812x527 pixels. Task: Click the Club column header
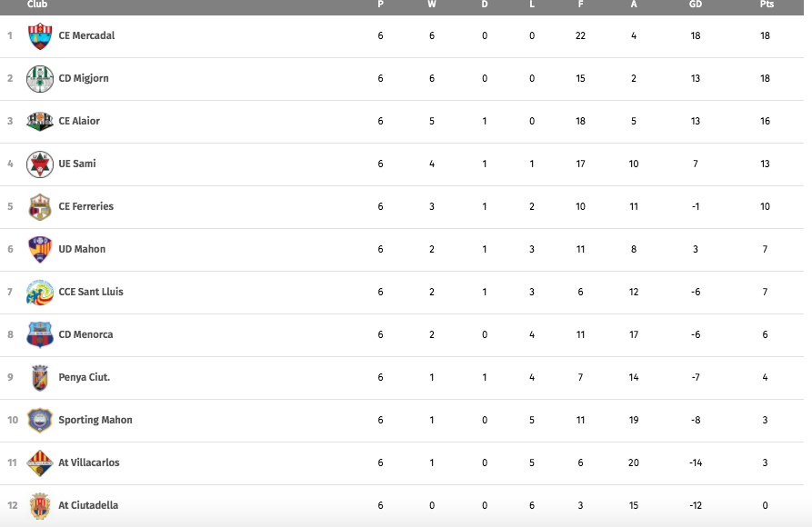[x=37, y=5]
